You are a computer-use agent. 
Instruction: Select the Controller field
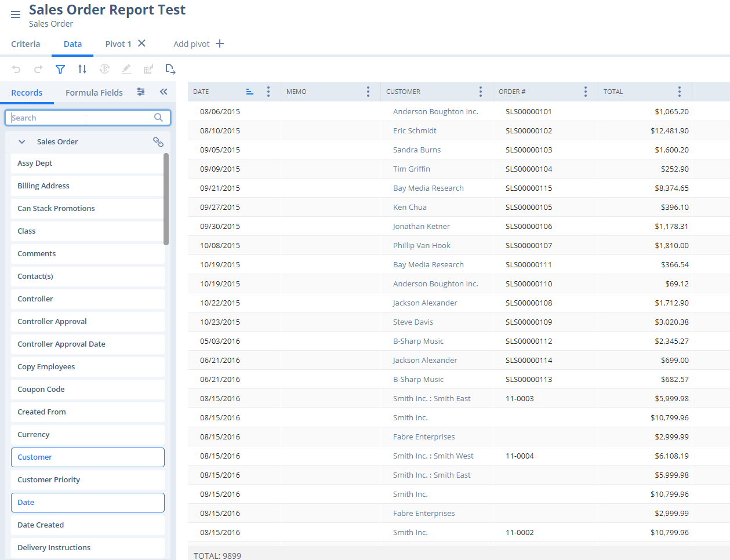tap(88, 299)
